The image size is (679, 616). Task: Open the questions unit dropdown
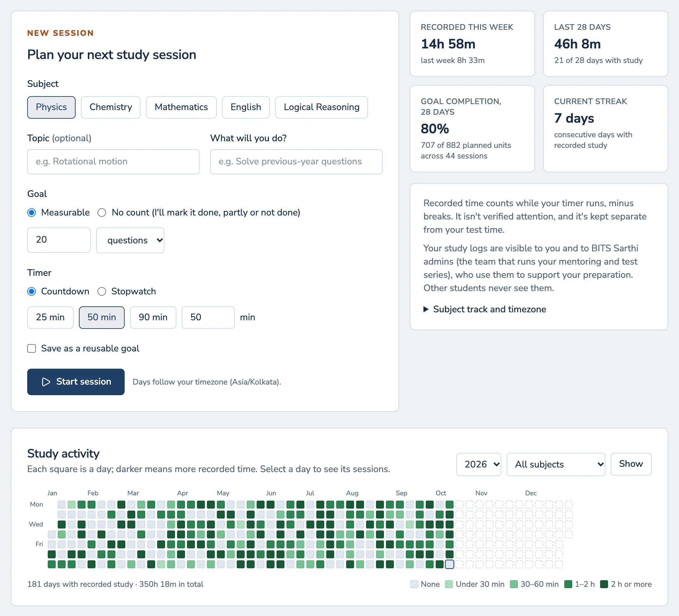pyautogui.click(x=130, y=240)
